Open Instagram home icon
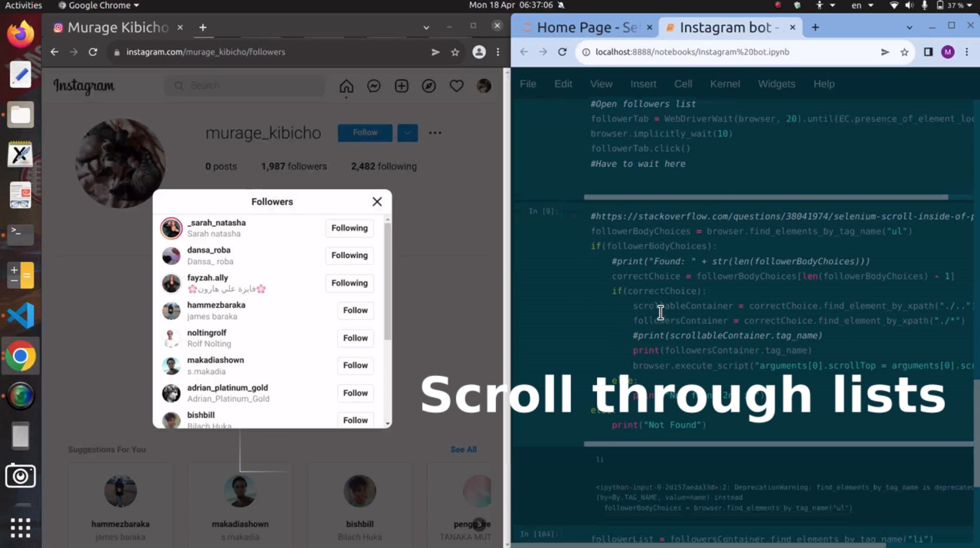Screen dimensions: 980x548 (x=346, y=86)
